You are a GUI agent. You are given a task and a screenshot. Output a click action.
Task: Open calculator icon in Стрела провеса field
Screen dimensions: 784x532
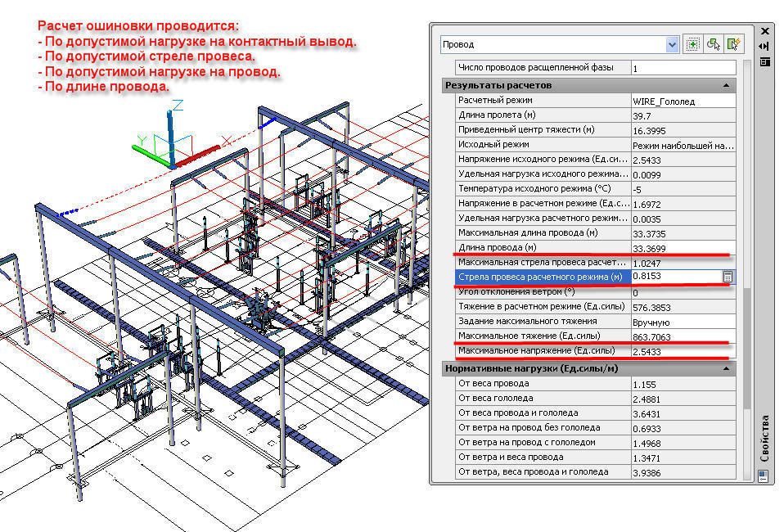click(x=728, y=277)
